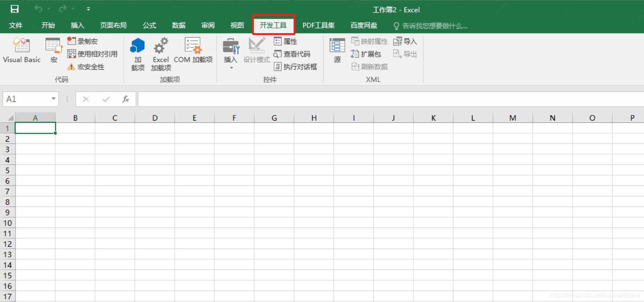Select row 10 header
The height and width of the screenshot is (302, 644).
7,223
